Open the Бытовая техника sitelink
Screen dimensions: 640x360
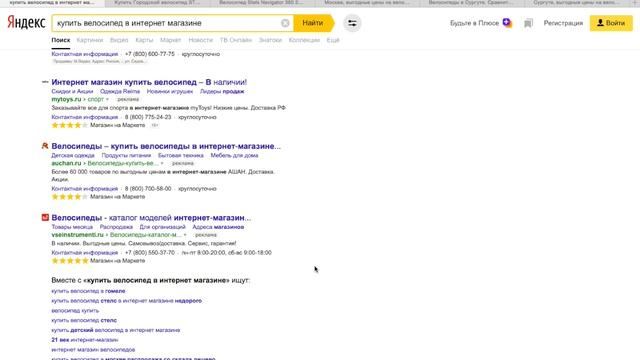point(181,156)
